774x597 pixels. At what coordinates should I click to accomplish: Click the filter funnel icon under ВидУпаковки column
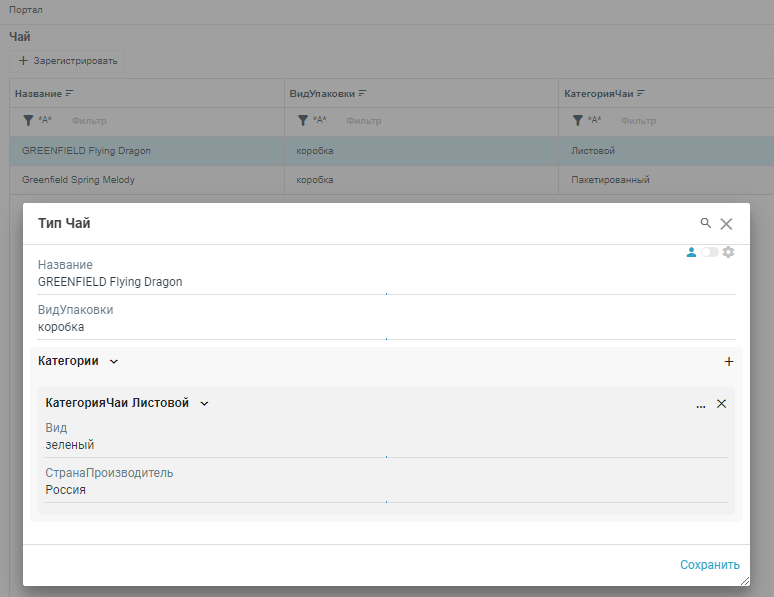click(303, 120)
